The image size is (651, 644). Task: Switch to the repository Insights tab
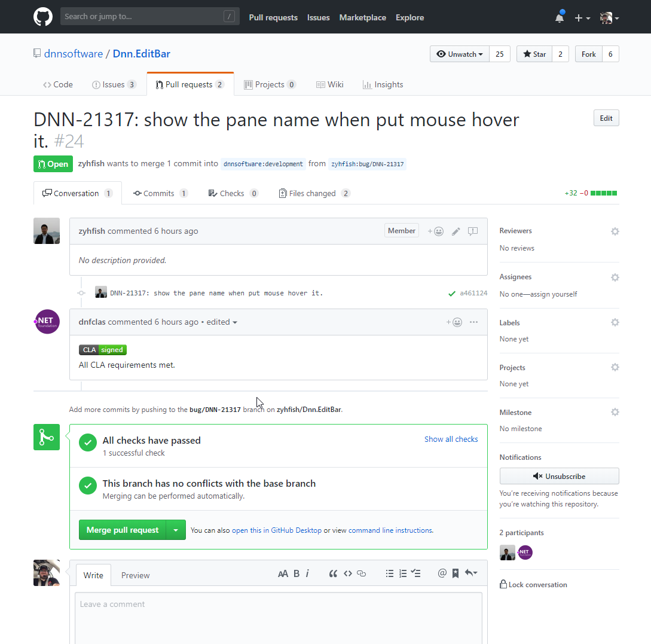click(383, 84)
